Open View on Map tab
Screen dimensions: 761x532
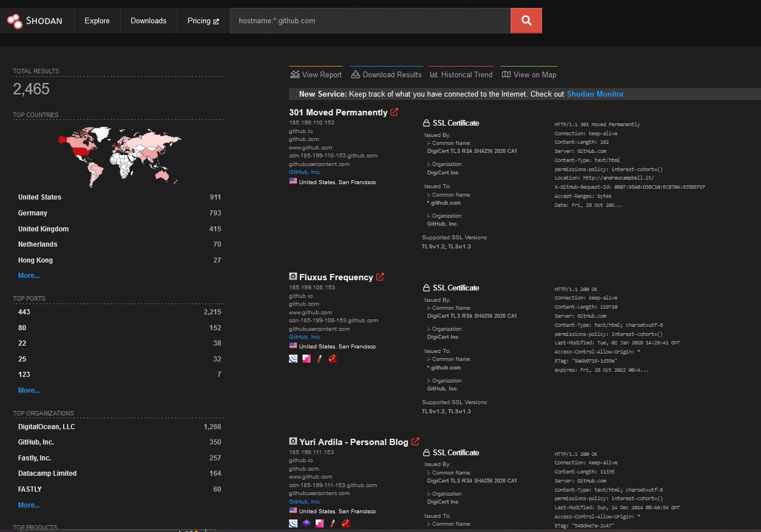pyautogui.click(x=529, y=74)
